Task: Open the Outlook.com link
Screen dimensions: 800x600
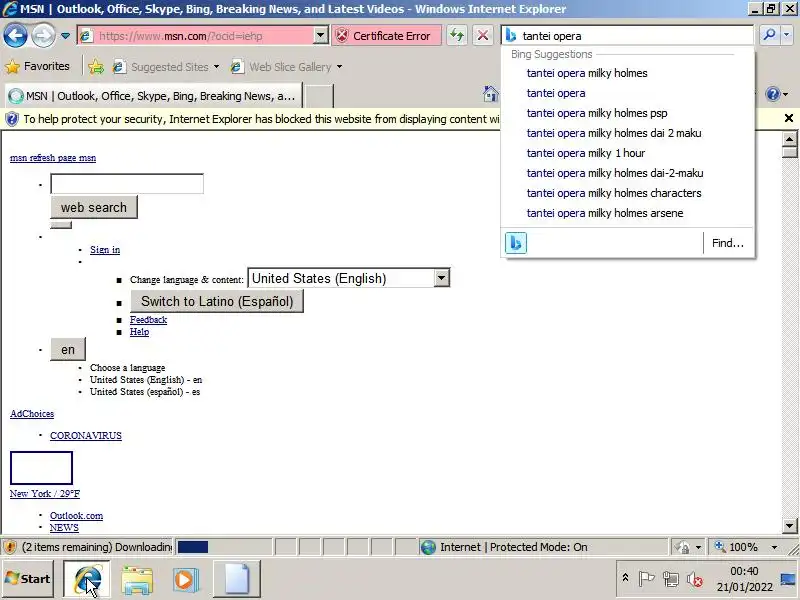Action: coord(76,515)
